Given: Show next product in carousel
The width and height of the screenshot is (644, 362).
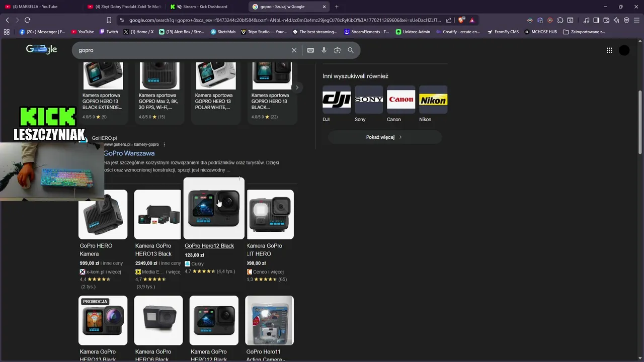Looking at the screenshot, I should tap(297, 87).
